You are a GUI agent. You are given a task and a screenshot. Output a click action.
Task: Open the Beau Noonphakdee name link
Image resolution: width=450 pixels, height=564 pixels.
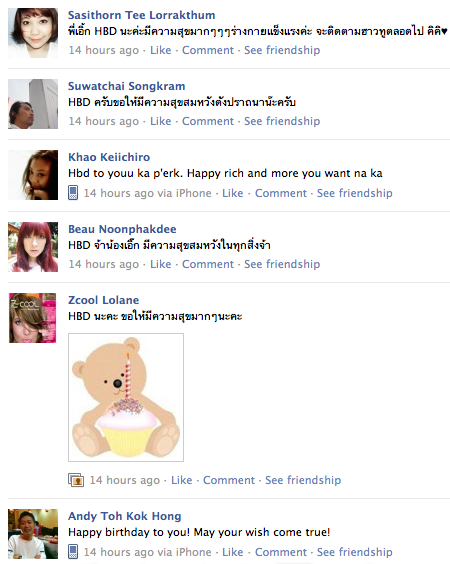[x=122, y=229]
